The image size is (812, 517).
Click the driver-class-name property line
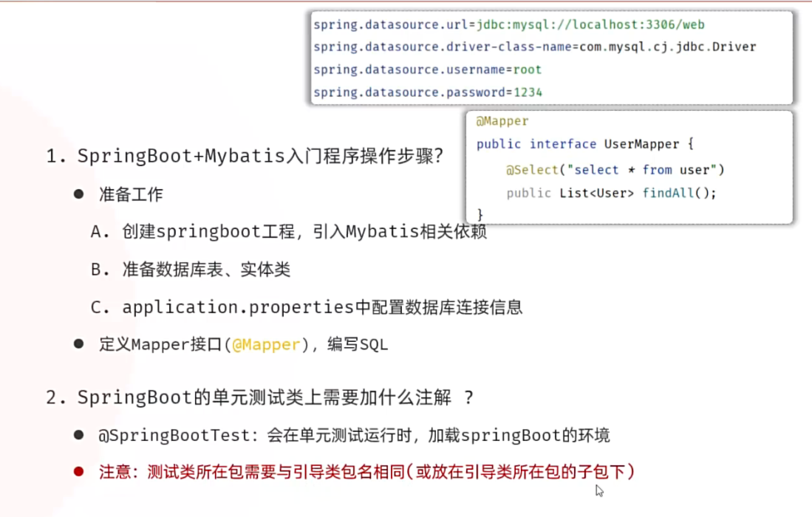tap(535, 47)
